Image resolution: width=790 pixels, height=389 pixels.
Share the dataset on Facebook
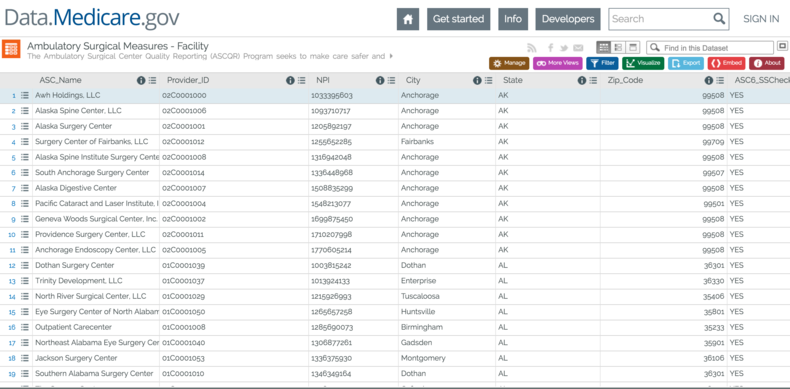[x=551, y=48]
